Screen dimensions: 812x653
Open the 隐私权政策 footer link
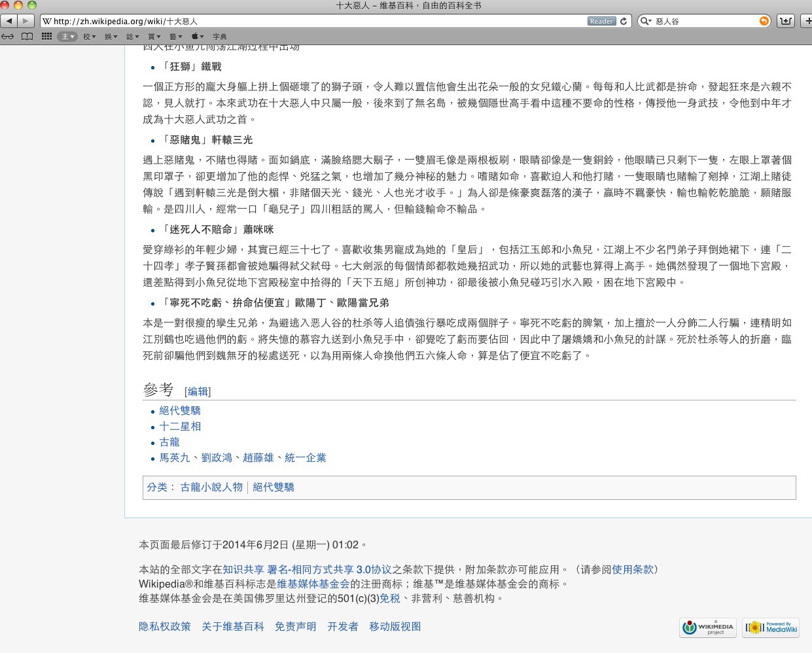tap(165, 626)
